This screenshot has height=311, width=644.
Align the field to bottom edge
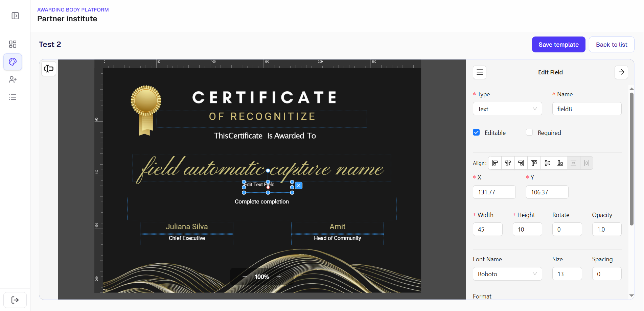point(560,163)
